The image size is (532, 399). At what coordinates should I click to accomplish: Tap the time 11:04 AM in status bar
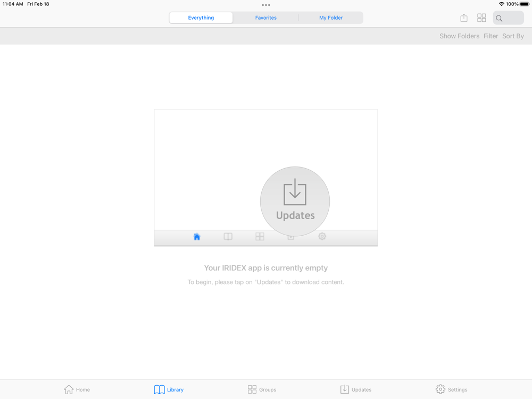[x=13, y=4]
